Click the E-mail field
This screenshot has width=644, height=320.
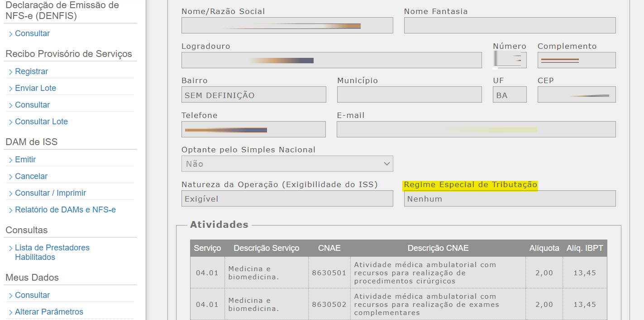476,129
